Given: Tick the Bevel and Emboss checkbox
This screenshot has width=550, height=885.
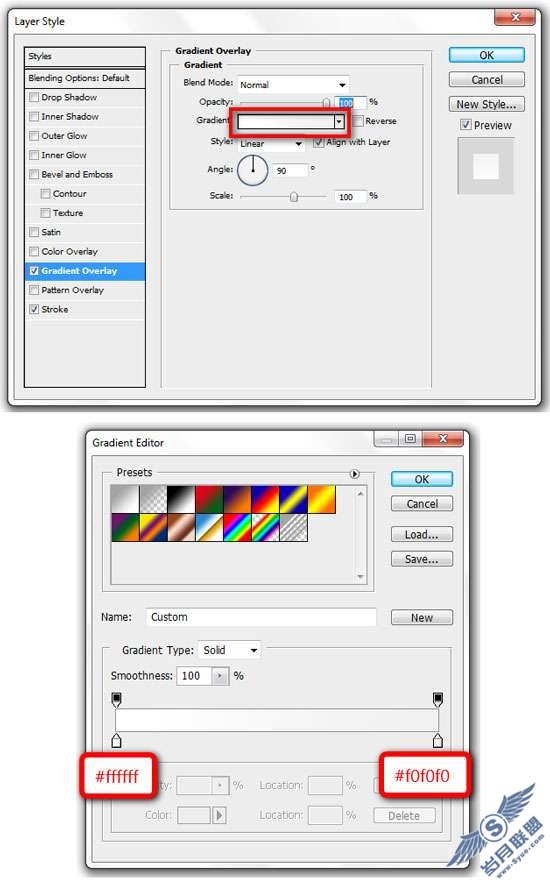Looking at the screenshot, I should (x=34, y=174).
